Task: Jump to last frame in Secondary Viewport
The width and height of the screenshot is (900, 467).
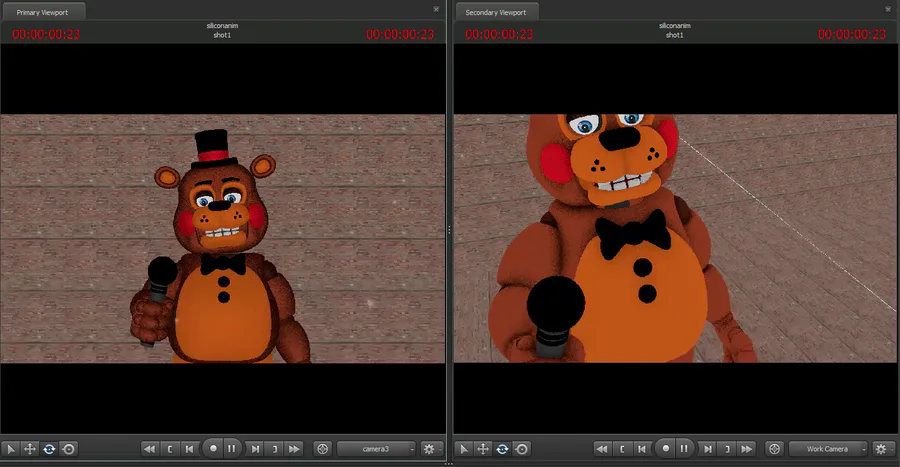Action: 747,449
